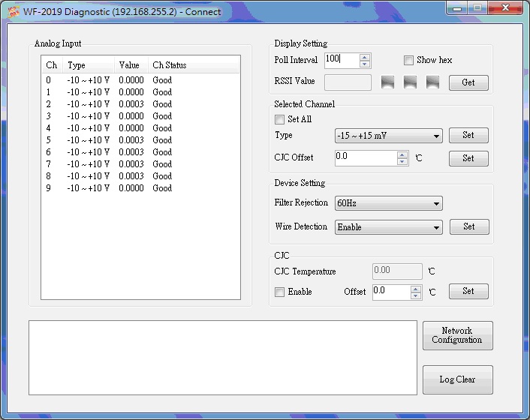The width and height of the screenshot is (530, 420).
Task: Click the Log Clear button
Action: (458, 379)
